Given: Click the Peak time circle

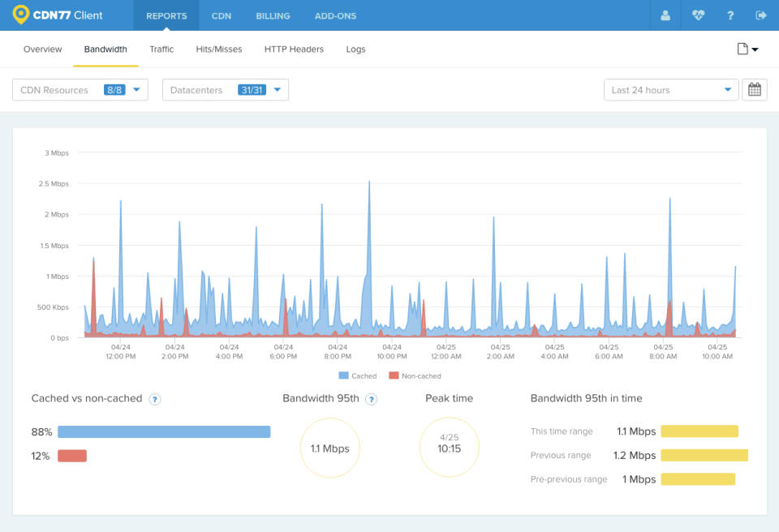Looking at the screenshot, I should pyautogui.click(x=449, y=448).
